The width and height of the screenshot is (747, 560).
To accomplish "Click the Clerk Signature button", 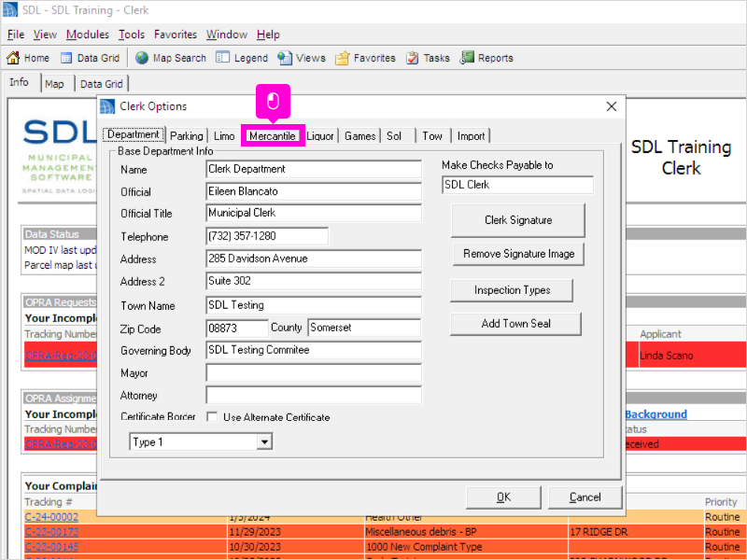I will point(518,220).
